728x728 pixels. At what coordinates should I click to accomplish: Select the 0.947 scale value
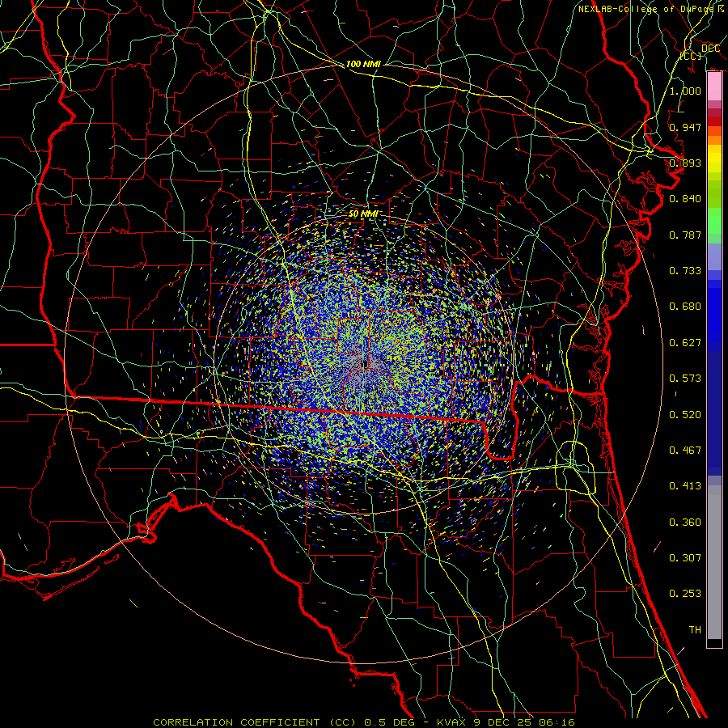(x=685, y=127)
